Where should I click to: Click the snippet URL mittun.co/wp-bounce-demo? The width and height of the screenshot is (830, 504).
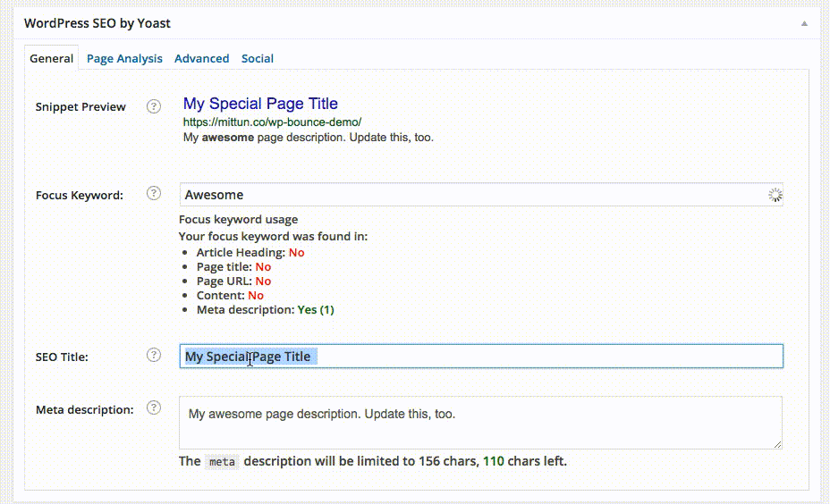[272, 122]
